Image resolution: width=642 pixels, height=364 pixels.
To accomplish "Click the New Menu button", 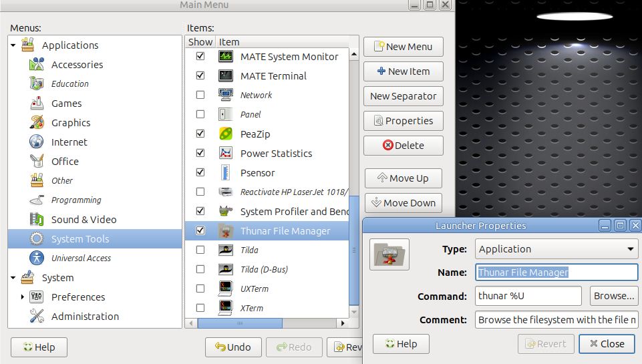I will coord(404,47).
